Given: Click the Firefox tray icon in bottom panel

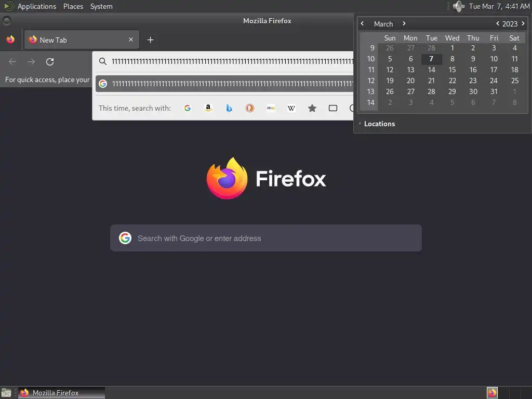Looking at the screenshot, I should [x=492, y=393].
